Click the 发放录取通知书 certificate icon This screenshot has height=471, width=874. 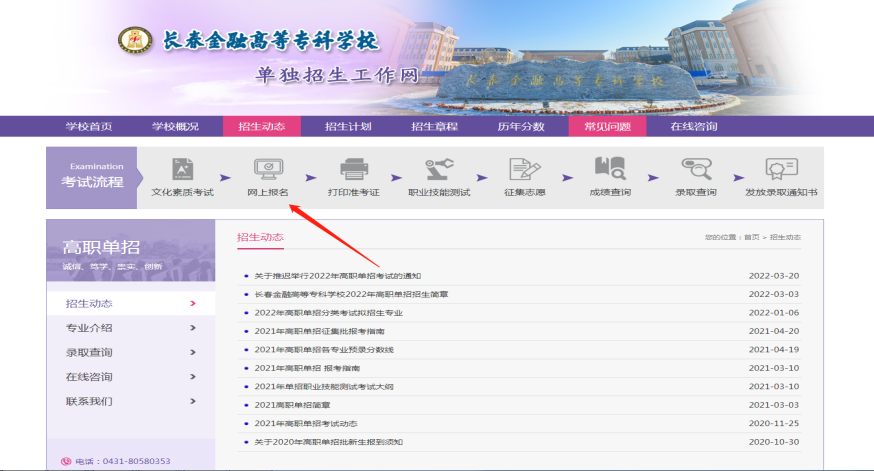pos(781,169)
